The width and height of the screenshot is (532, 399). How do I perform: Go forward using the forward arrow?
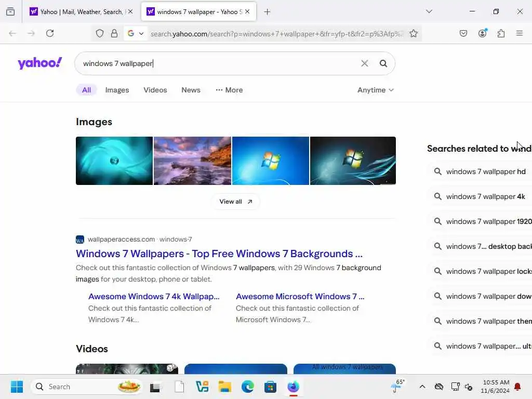[31, 33]
